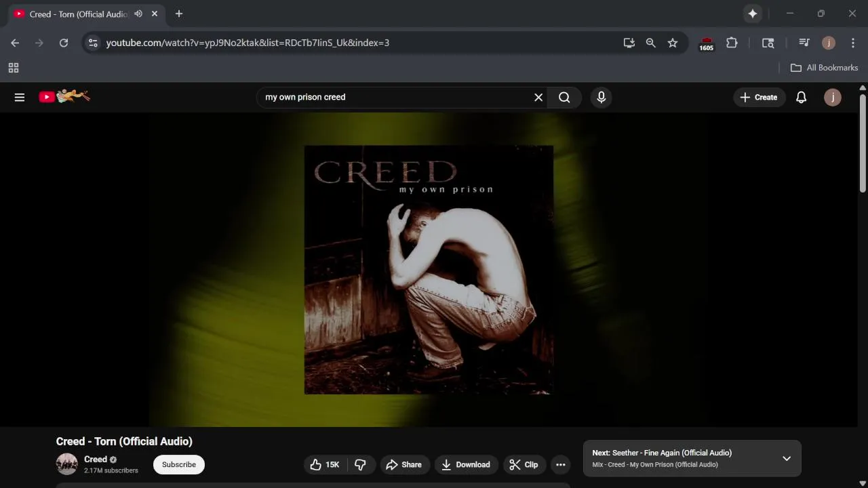The height and width of the screenshot is (488, 868).
Task: Open the All Bookmarks folder
Action: click(x=825, y=68)
